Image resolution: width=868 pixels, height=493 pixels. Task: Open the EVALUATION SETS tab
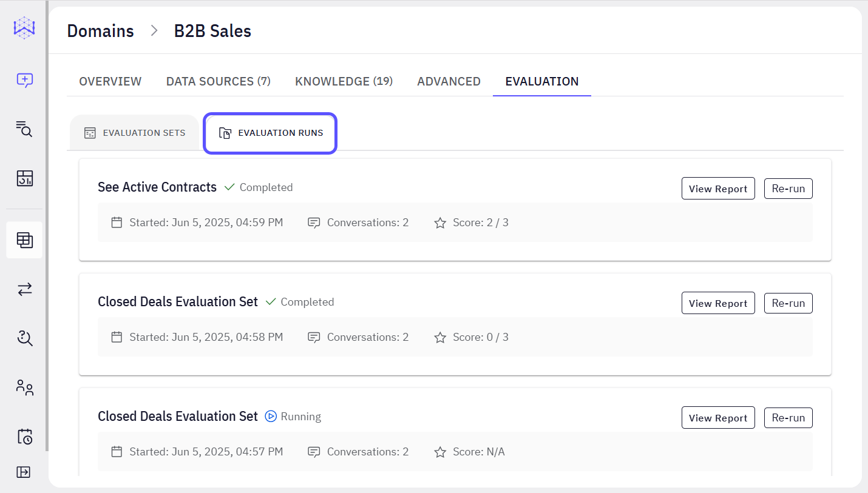[x=134, y=132]
